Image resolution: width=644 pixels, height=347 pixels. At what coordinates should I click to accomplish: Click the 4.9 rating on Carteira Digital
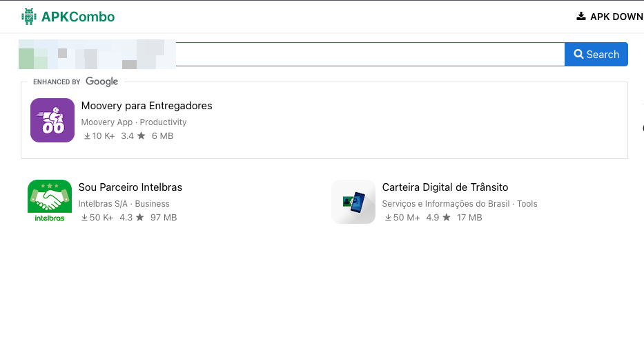438,218
